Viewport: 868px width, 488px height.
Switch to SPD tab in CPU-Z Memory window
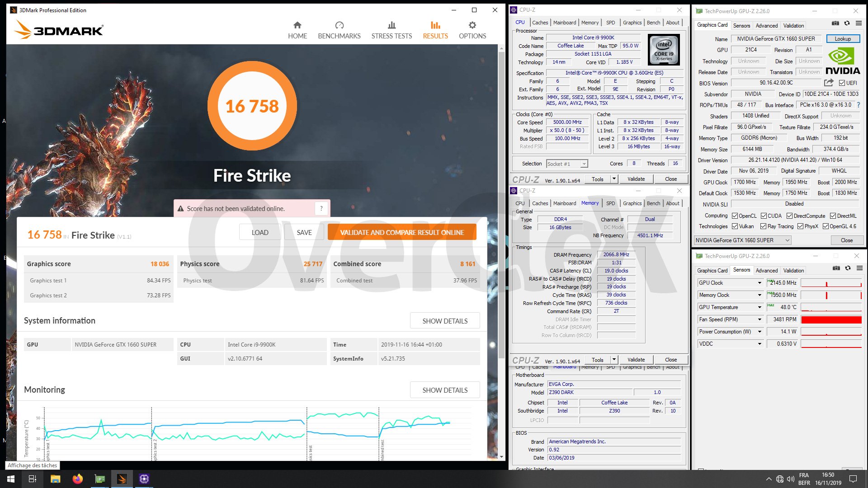point(610,203)
